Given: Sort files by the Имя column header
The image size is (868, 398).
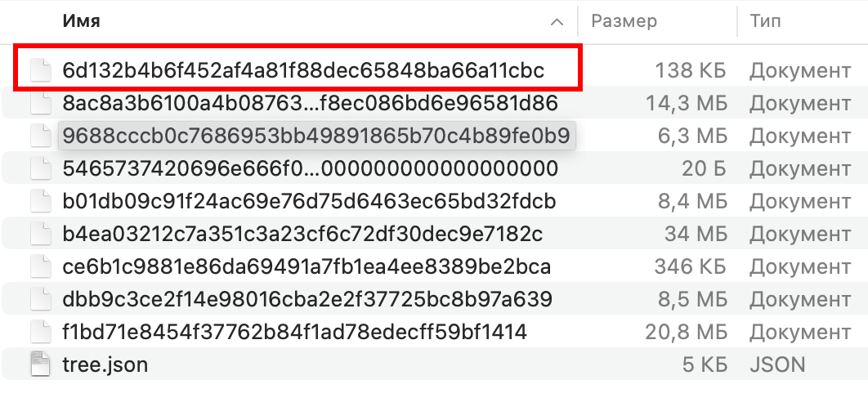Looking at the screenshot, I should tap(81, 21).
